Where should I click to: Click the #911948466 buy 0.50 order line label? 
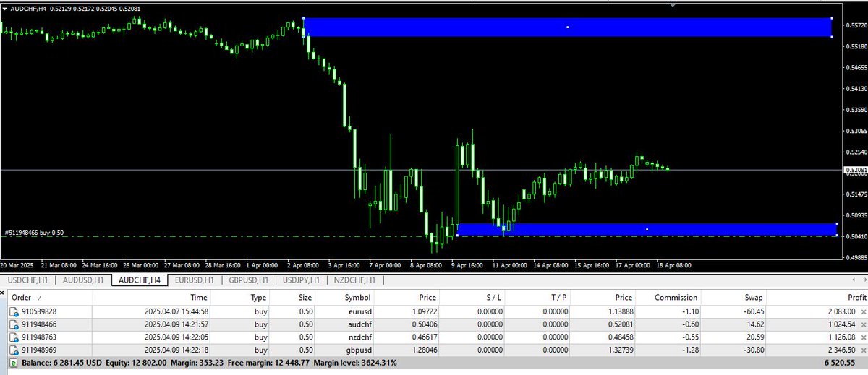click(x=34, y=233)
